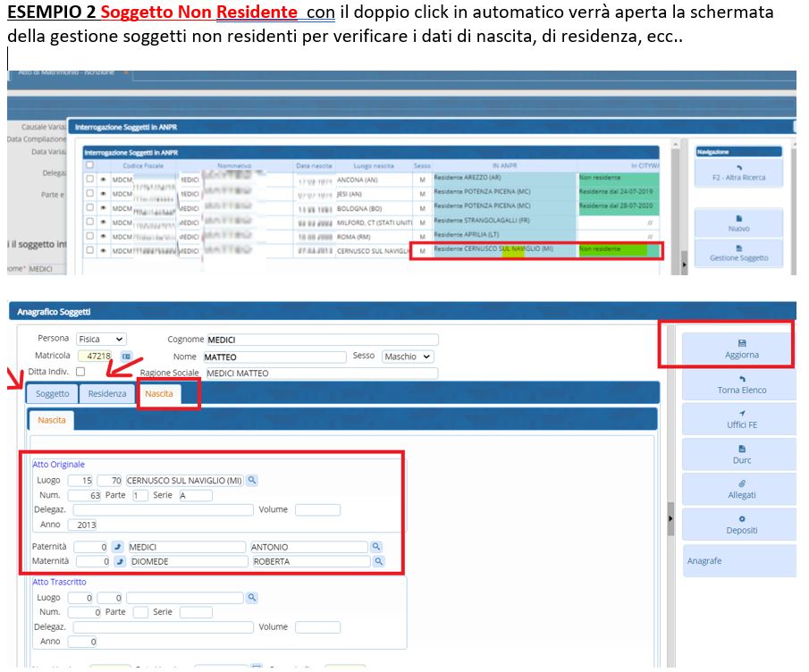Open the Sesso dropdown showing Maschio
809x672 pixels.
(407, 357)
